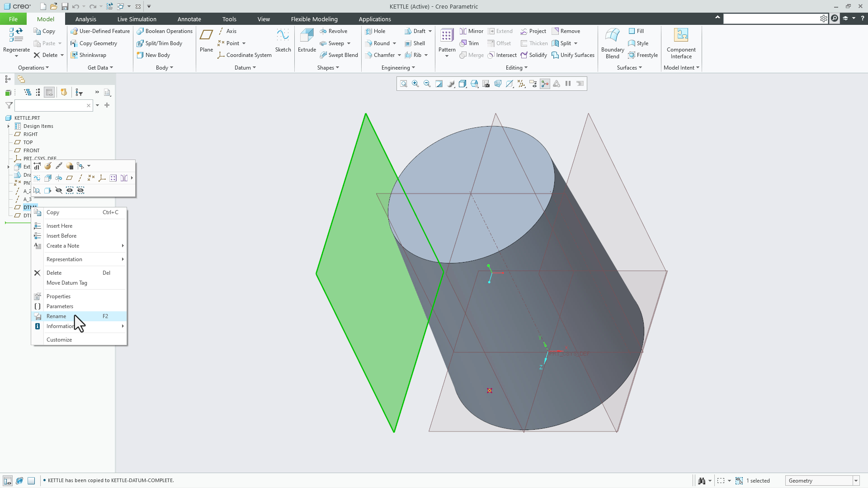The image size is (868, 488).
Task: Switch to the Flexible Modeling tab
Action: pos(314,19)
